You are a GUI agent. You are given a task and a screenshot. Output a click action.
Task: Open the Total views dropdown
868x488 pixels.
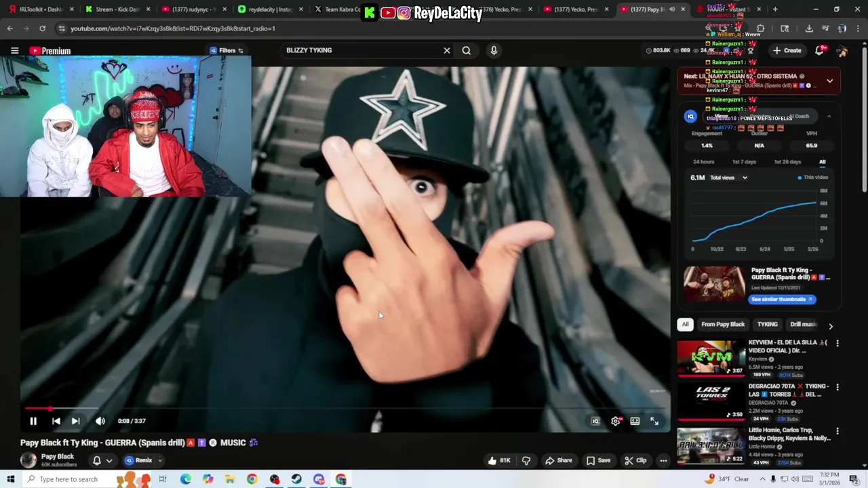click(x=728, y=178)
